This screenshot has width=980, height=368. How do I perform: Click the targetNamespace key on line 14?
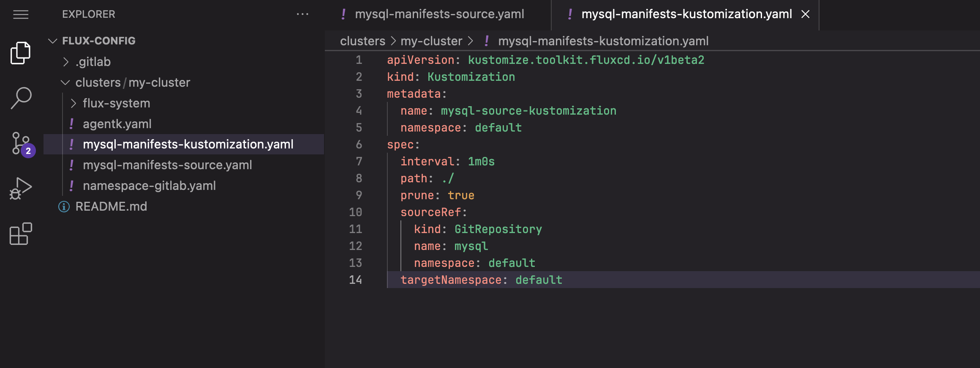(x=451, y=280)
